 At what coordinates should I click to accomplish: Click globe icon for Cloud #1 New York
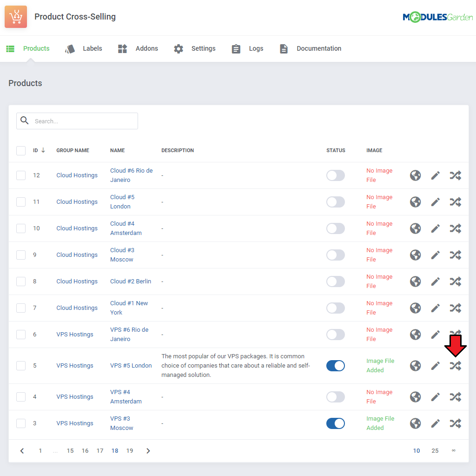pos(415,308)
